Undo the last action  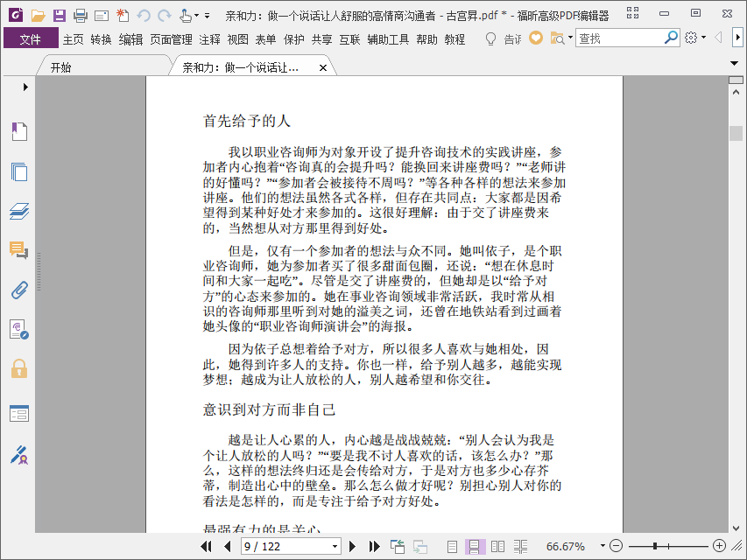pyautogui.click(x=144, y=17)
